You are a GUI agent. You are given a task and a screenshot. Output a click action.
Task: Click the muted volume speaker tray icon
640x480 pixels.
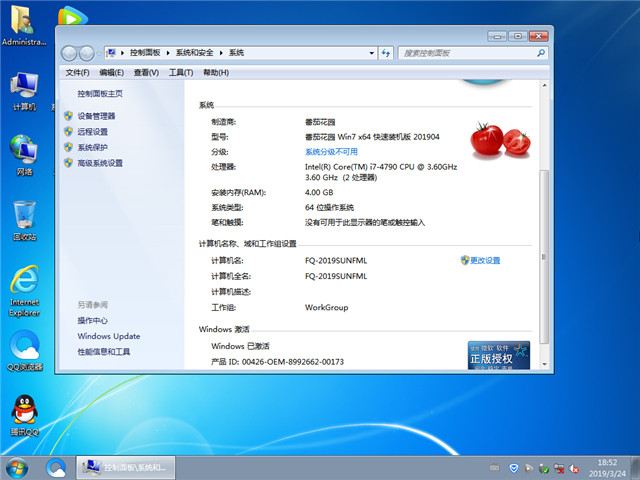(574, 468)
